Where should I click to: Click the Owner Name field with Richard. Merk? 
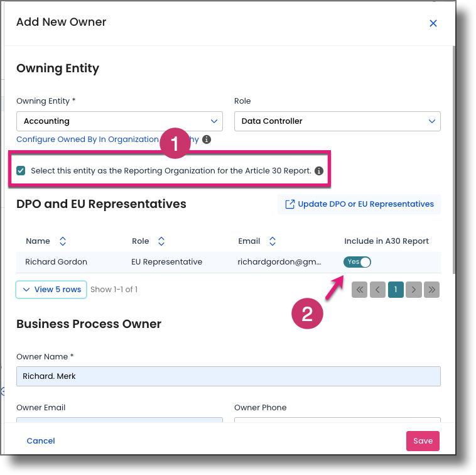pos(229,376)
